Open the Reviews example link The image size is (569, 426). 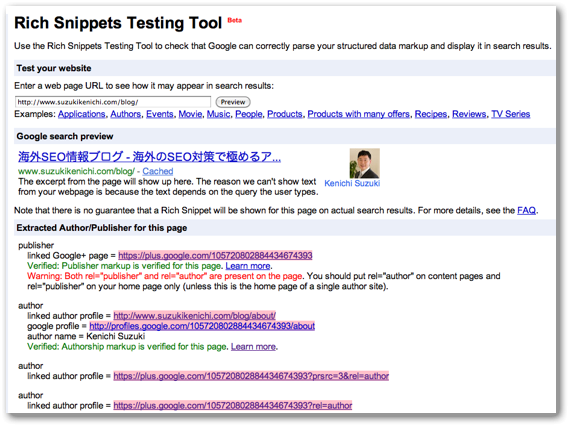pyautogui.click(x=469, y=114)
